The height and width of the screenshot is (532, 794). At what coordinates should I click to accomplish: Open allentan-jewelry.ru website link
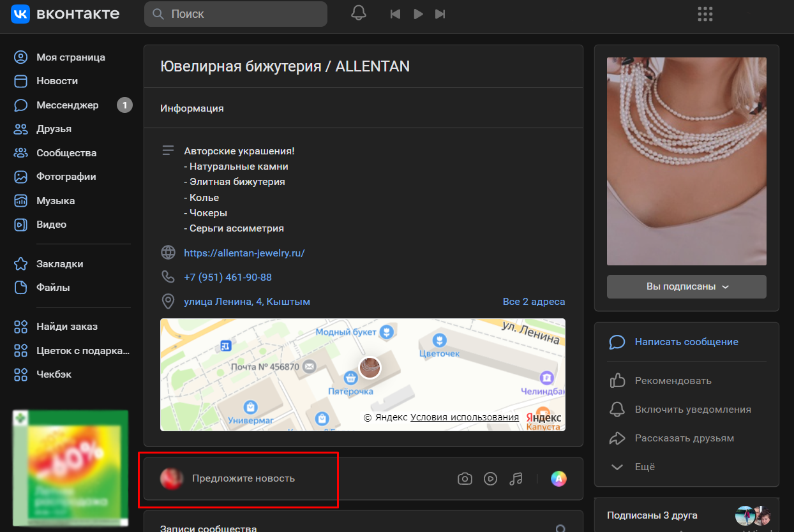click(x=244, y=253)
